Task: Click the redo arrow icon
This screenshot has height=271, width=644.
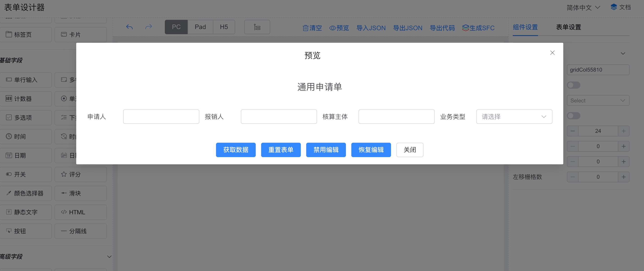Action: pos(149,27)
